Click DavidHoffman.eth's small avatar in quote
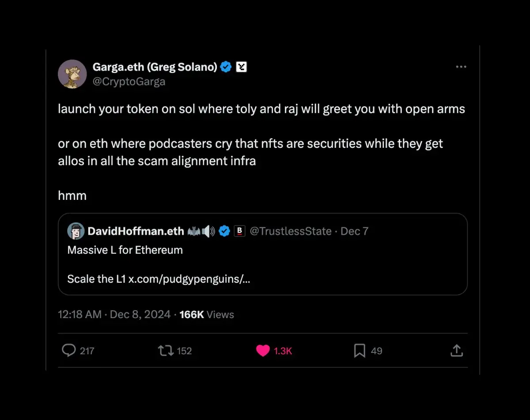The width and height of the screenshot is (530, 420). click(76, 231)
